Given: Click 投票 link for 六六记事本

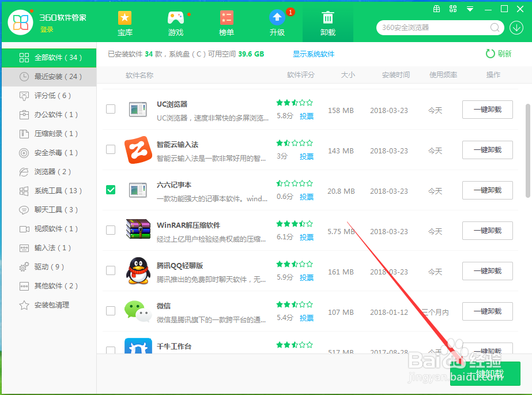Looking at the screenshot, I should point(307,197).
